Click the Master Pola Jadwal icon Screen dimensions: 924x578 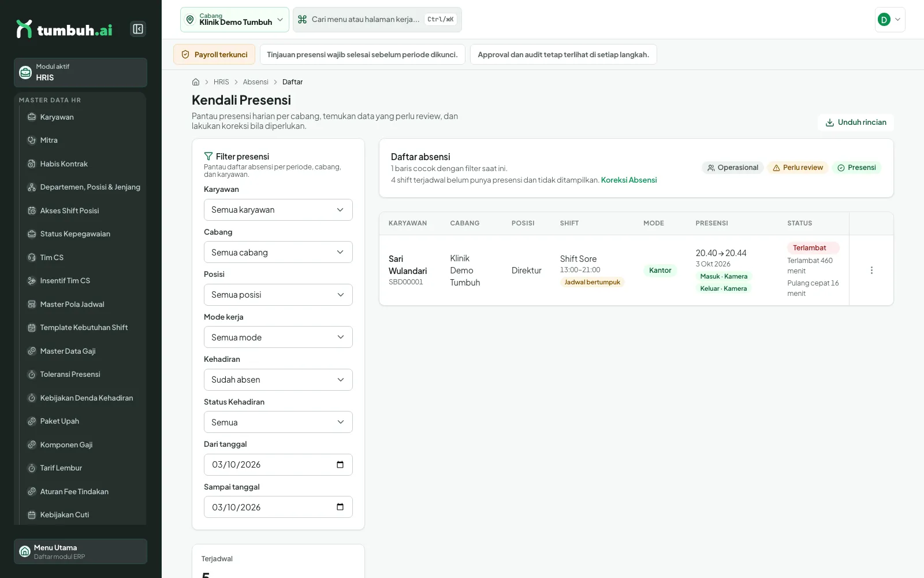coord(32,304)
